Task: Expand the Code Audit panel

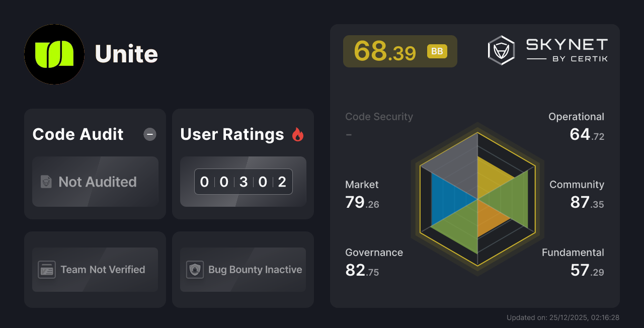Action: pyautogui.click(x=95, y=163)
